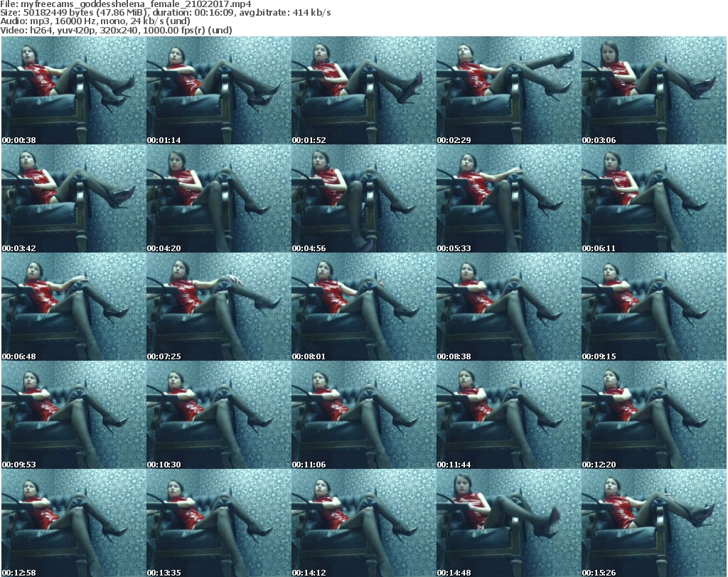Screen dimensions: 728x577
Task: Select the thumbnail stamped 00:15:26
Action: 654,523
